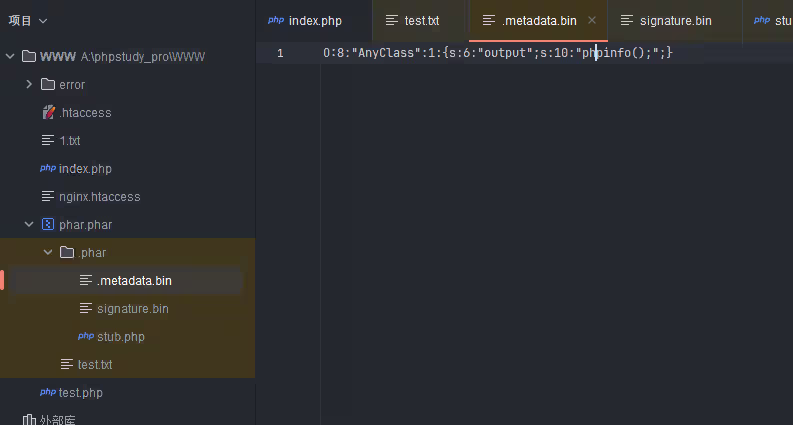Expand the error folder
This screenshot has width=793, height=425.
click(29, 84)
